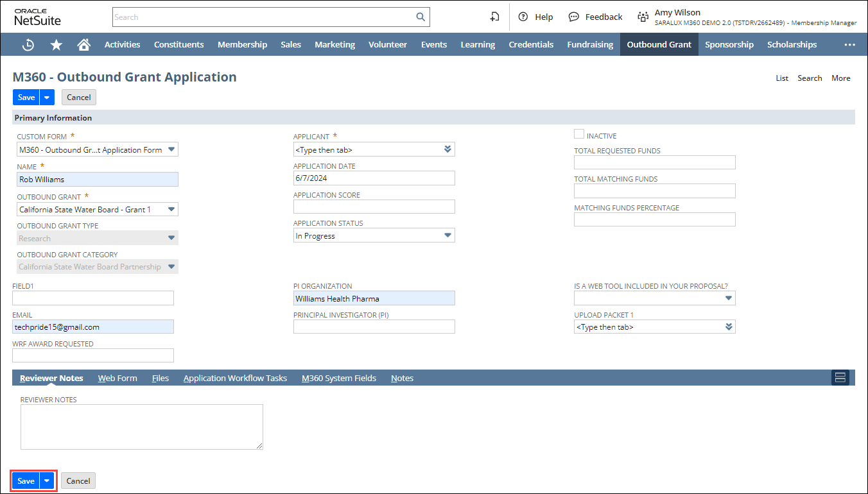Click into the Reviewer Notes text area
The width and height of the screenshot is (868, 494).
point(141,427)
